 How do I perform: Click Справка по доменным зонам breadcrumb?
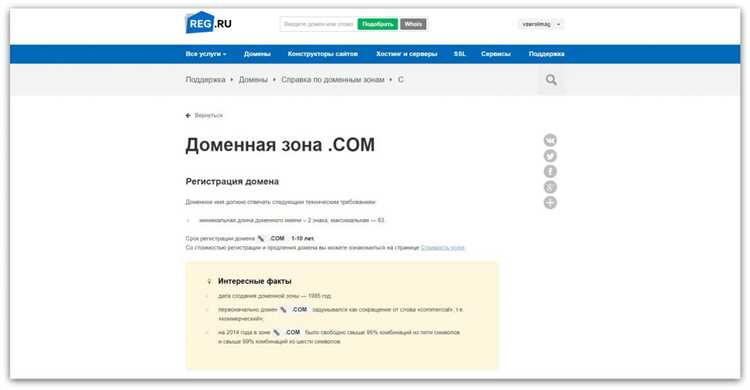coord(333,79)
